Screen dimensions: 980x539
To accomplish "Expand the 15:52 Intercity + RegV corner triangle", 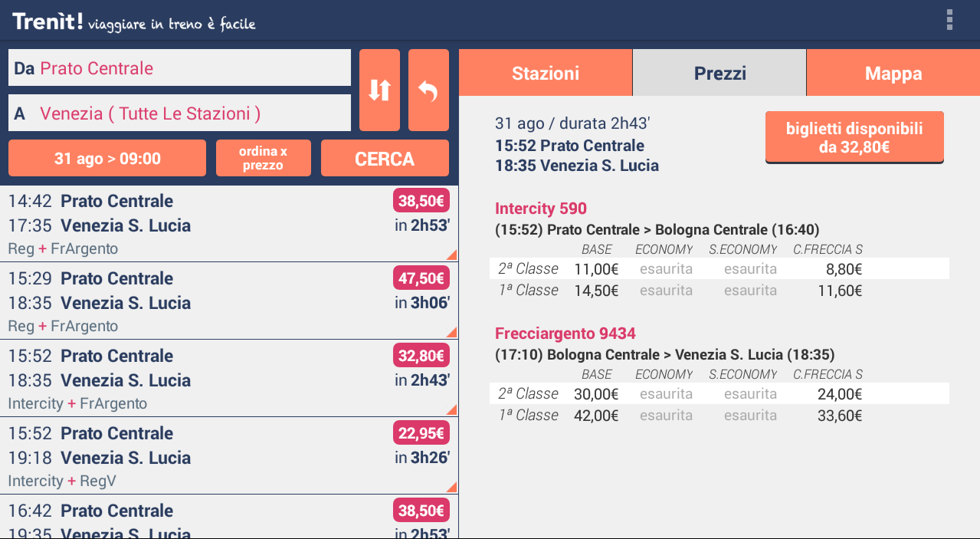I will (x=451, y=487).
